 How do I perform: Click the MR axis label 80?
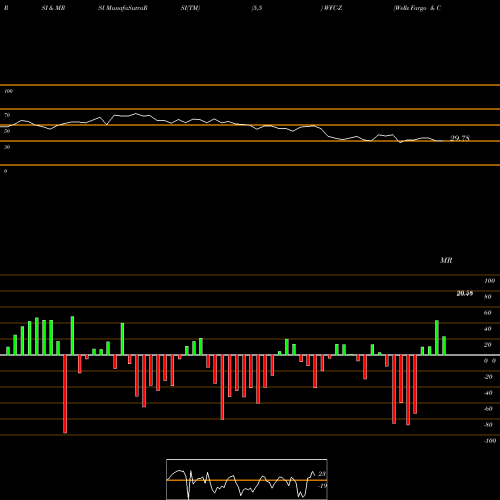tap(488, 297)
